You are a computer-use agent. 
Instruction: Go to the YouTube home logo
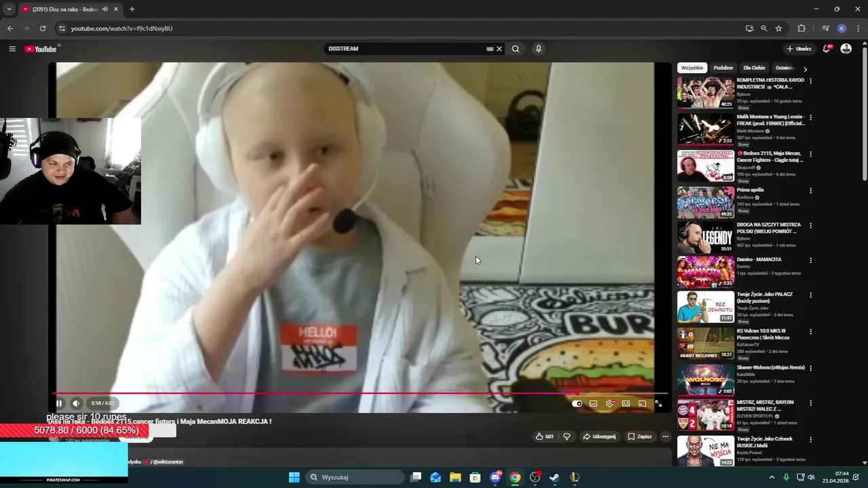click(x=41, y=49)
